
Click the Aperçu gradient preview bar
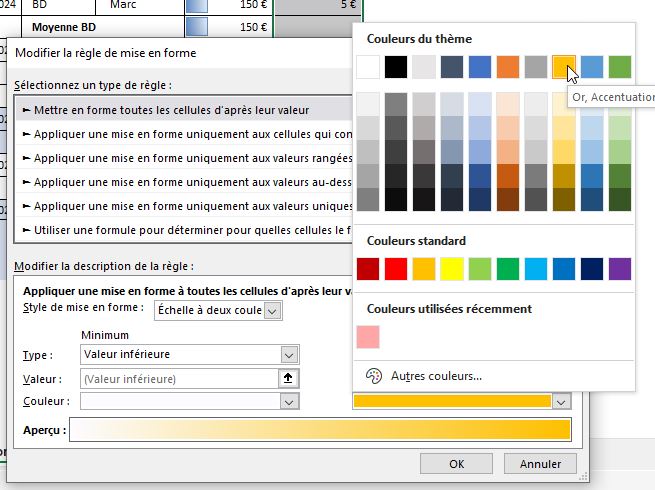click(320, 429)
